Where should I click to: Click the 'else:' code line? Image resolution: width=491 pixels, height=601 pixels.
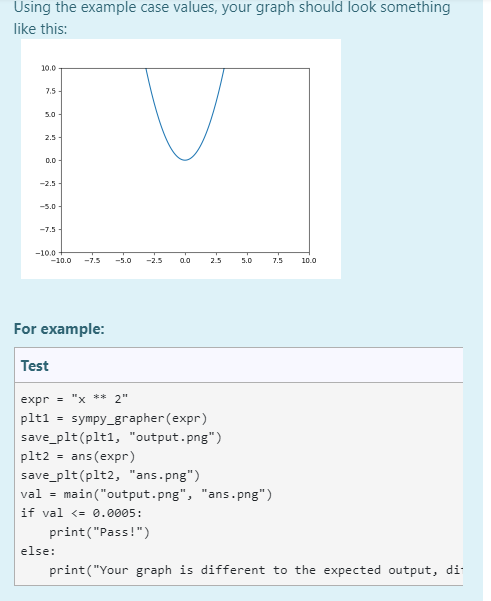pyautogui.click(x=38, y=551)
